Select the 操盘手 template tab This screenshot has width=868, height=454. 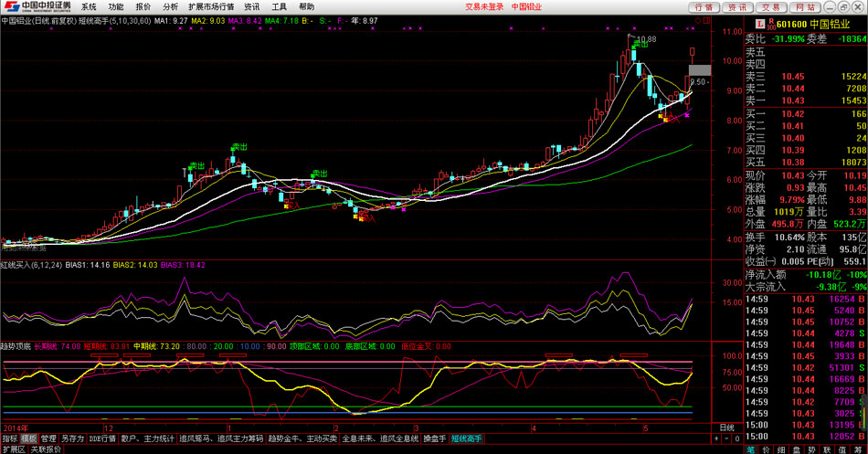pyautogui.click(x=435, y=438)
